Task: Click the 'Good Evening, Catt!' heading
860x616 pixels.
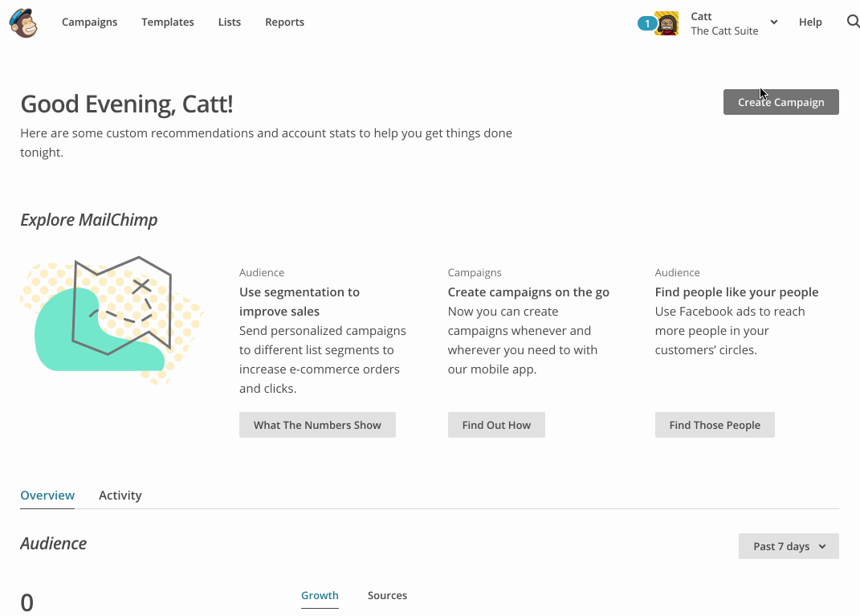Action: tap(127, 104)
